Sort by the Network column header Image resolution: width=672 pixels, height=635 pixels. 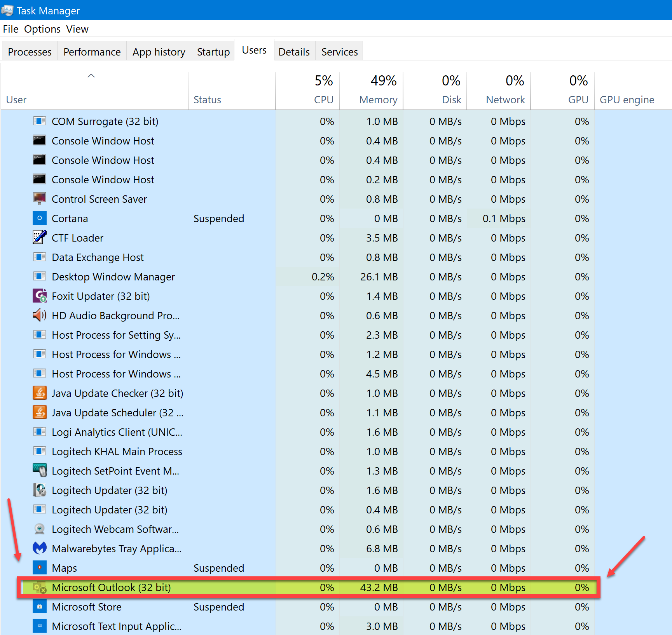[499, 91]
